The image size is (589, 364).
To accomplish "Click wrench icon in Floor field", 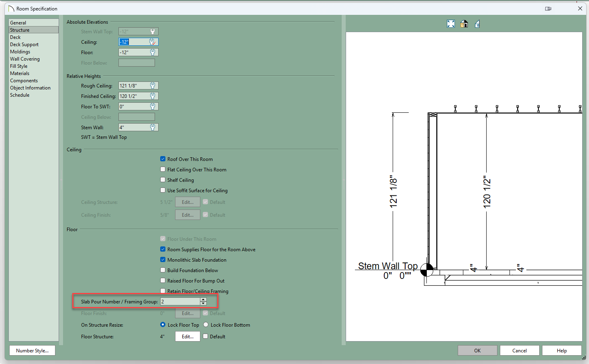I will [x=153, y=52].
